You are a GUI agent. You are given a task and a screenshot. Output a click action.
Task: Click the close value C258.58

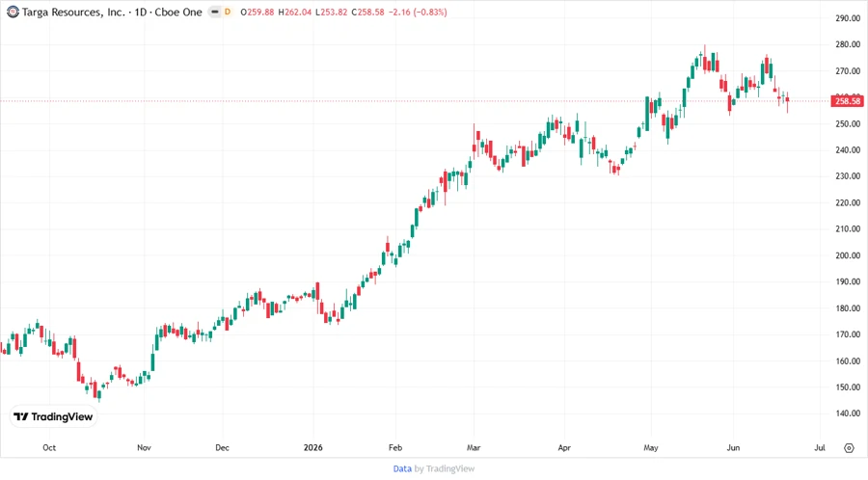pyautogui.click(x=367, y=12)
